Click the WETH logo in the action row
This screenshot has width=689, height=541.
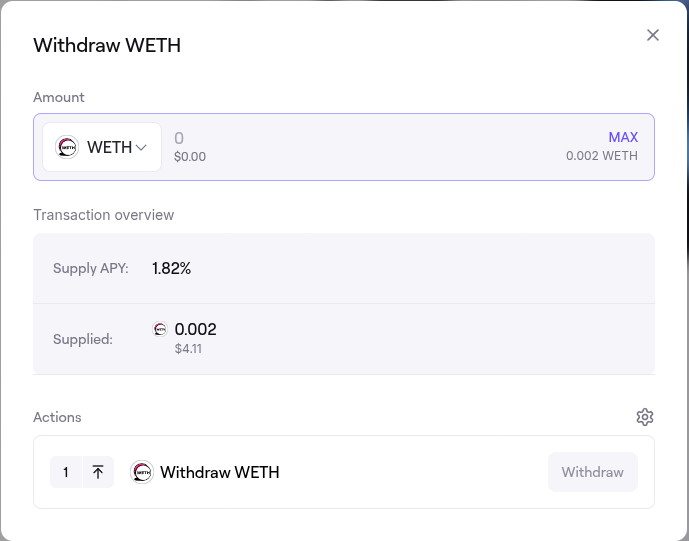(142, 472)
